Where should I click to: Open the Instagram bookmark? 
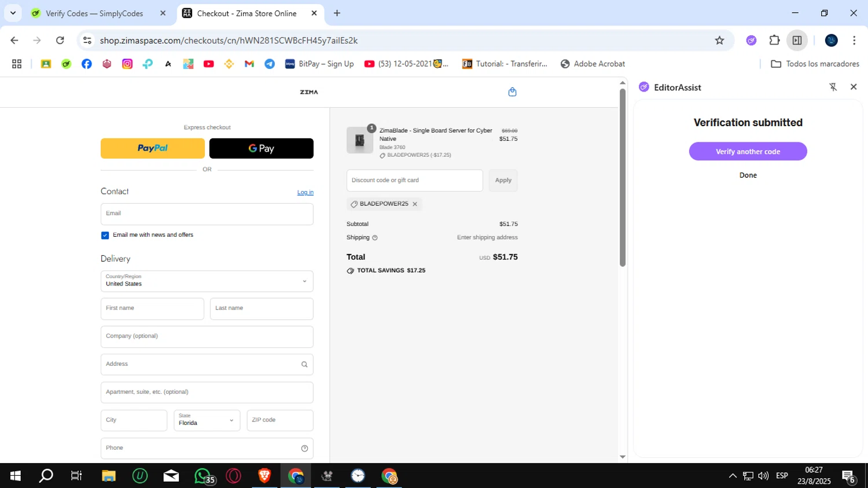pos(127,64)
